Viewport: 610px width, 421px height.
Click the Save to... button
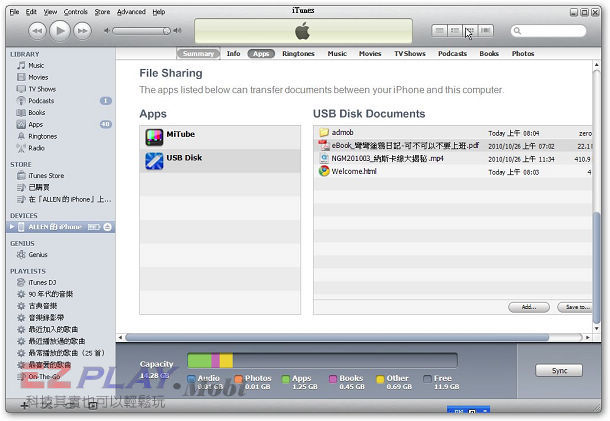(575, 307)
